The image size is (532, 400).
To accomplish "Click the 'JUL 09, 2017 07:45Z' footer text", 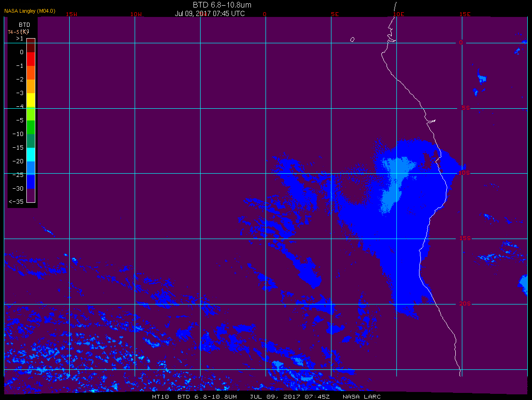I will [290, 397].
